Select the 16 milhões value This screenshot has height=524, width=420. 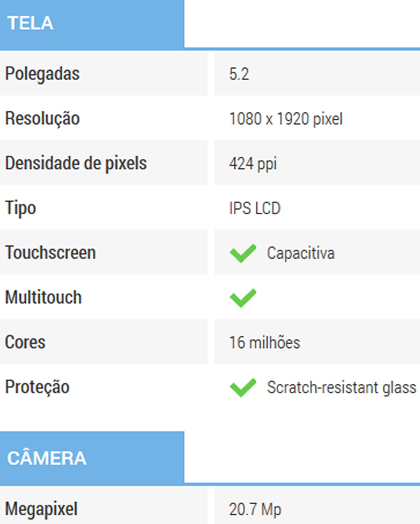264,343
